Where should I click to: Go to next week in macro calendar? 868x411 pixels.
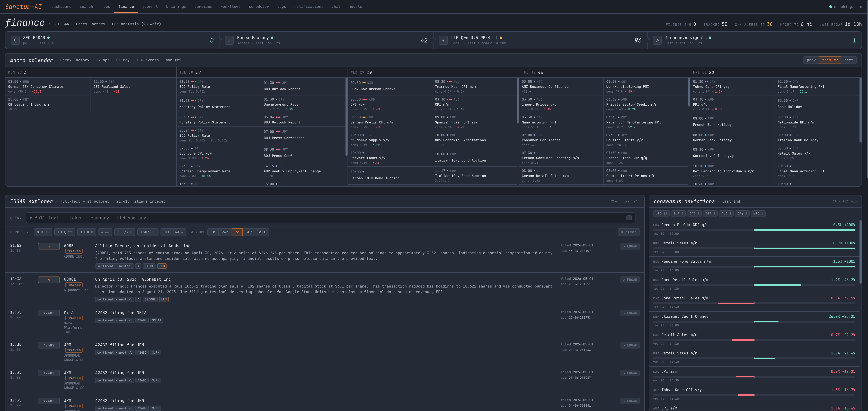(x=848, y=60)
